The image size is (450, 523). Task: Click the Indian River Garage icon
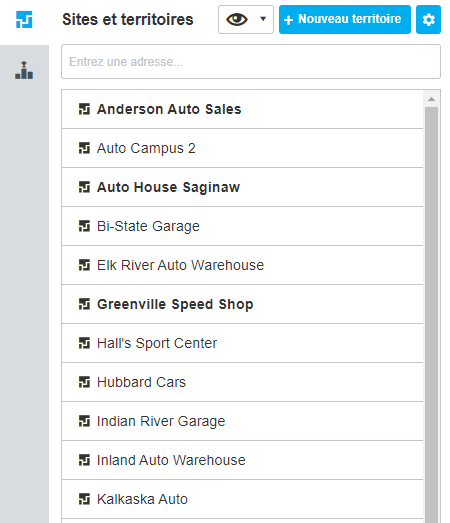click(x=84, y=421)
